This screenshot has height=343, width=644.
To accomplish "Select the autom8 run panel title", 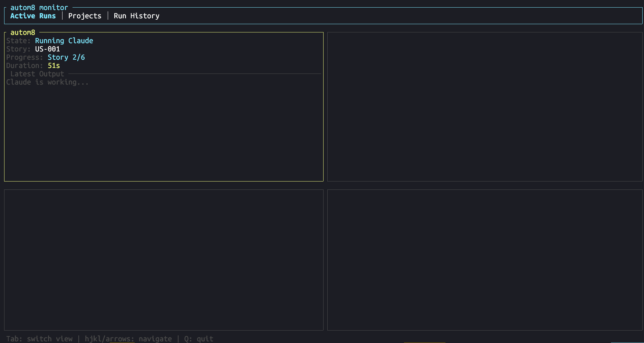I will click(23, 32).
